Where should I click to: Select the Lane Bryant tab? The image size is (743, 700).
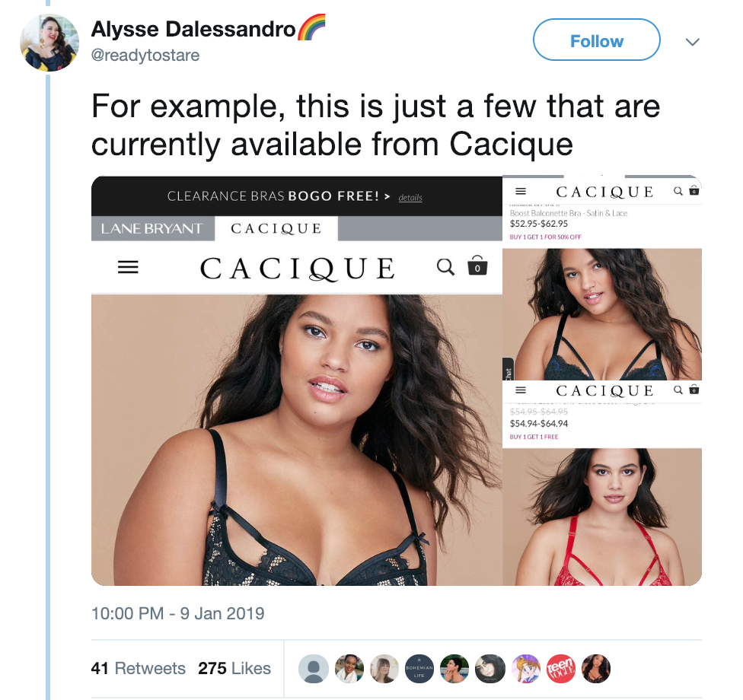click(152, 229)
